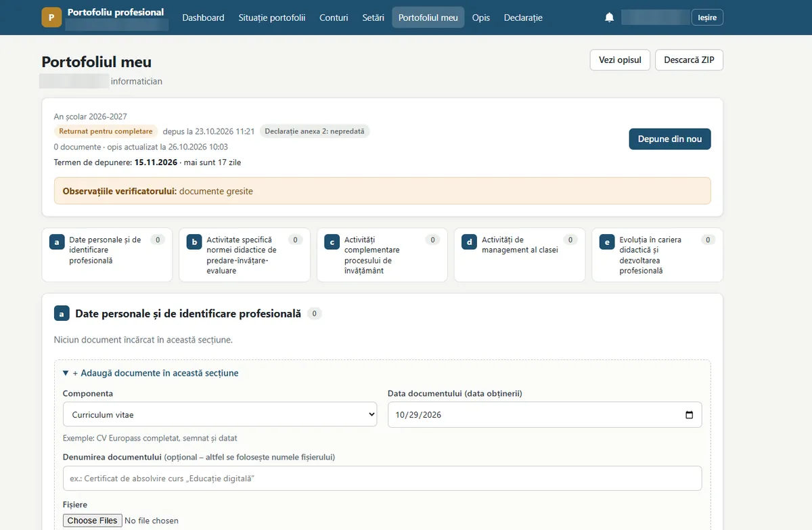Click the orange P logo icon

tap(51, 18)
